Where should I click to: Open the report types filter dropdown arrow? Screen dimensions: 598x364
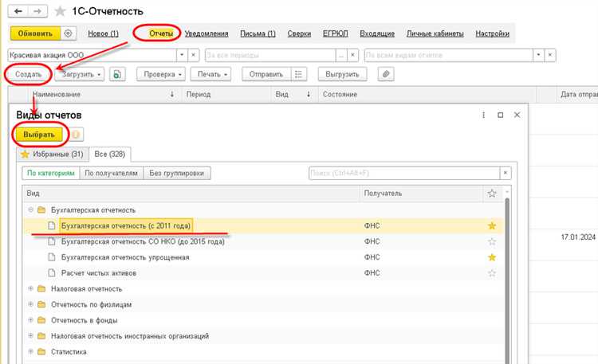click(538, 55)
